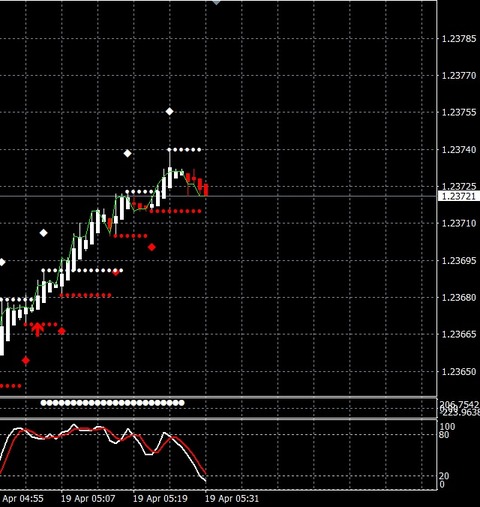Click the current price label 1.23721

(x=458, y=196)
